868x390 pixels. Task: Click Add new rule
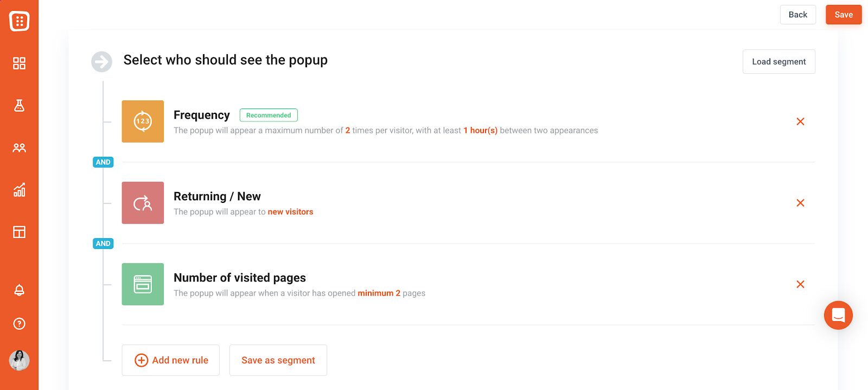point(170,360)
